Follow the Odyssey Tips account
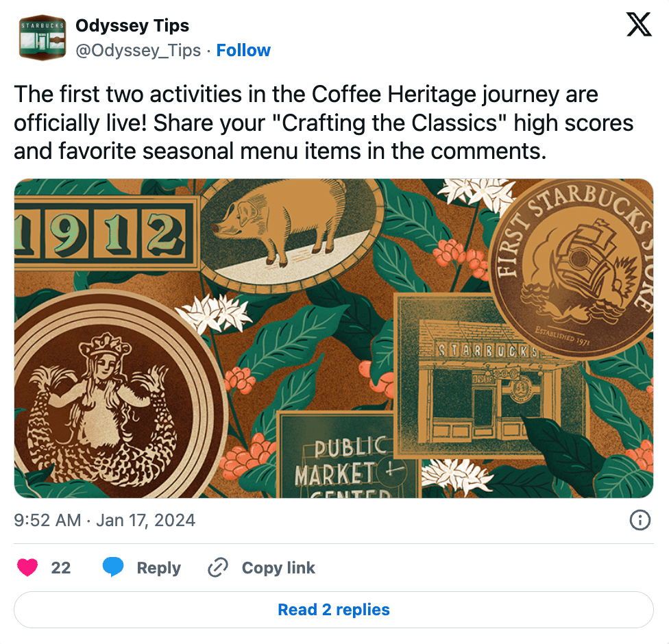This screenshot has width=669, height=644. pyautogui.click(x=243, y=50)
